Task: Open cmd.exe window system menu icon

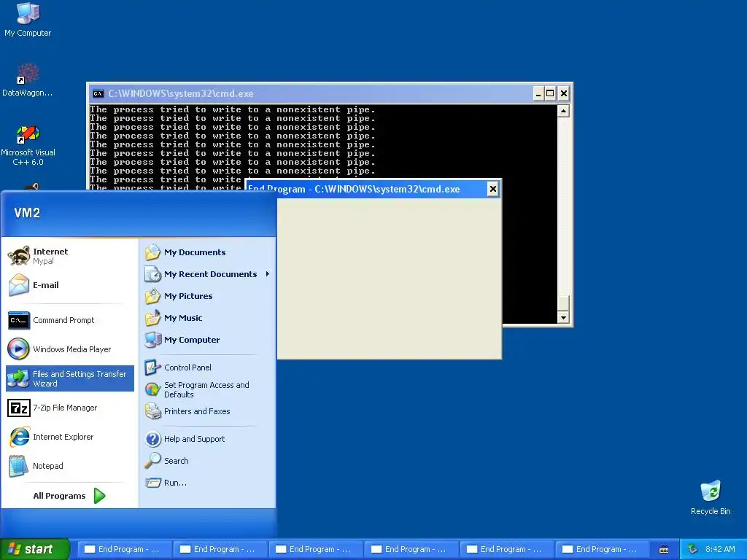Action: pos(98,93)
